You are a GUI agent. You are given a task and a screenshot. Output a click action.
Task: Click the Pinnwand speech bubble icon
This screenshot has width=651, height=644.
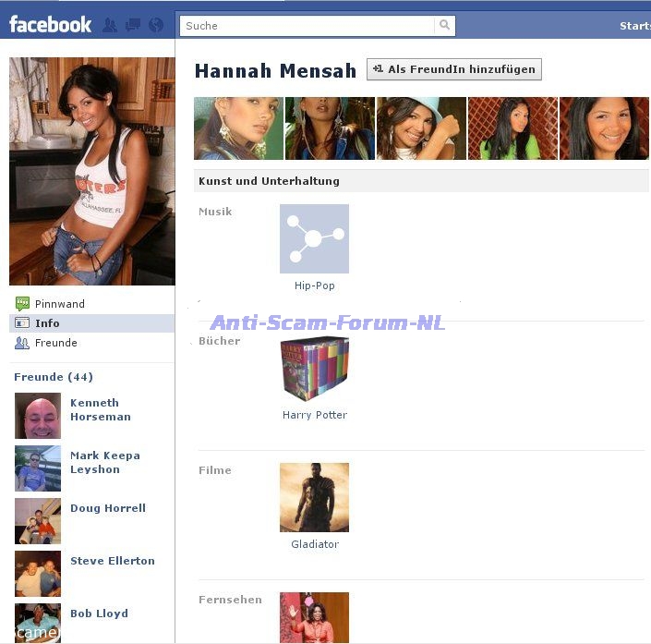click(22, 304)
